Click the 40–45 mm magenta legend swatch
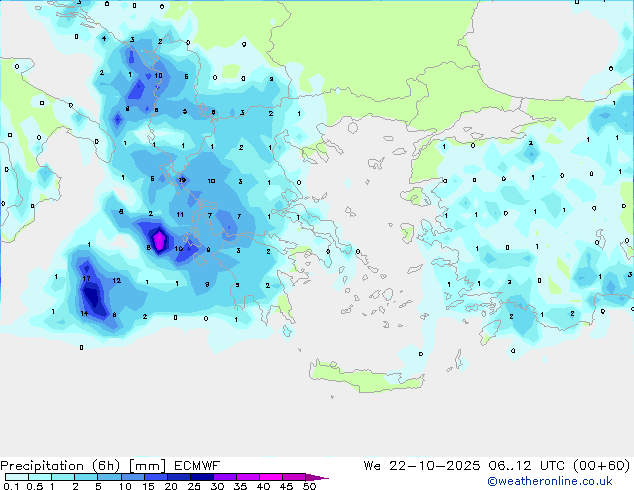This screenshot has width=634, height=490. (271, 477)
